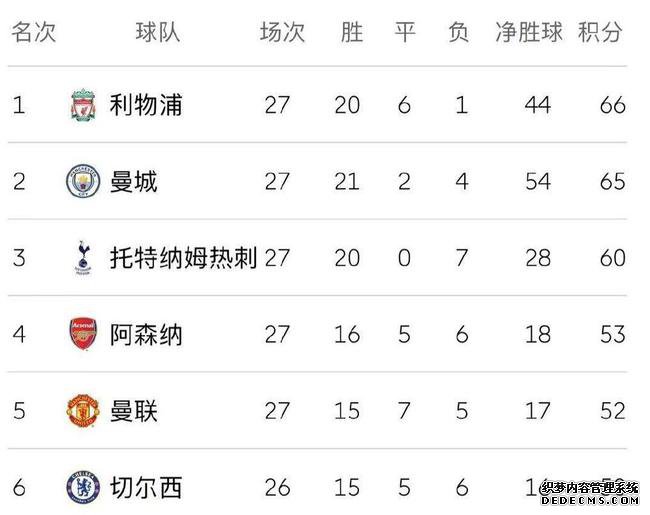
Task: Select the Tottenham Hotspur cockerel logo
Action: pos(83,258)
